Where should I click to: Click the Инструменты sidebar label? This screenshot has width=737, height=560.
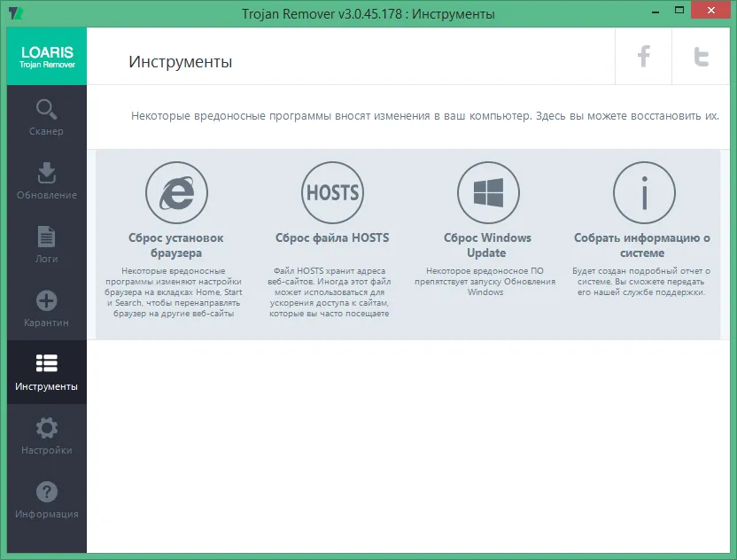(x=47, y=386)
